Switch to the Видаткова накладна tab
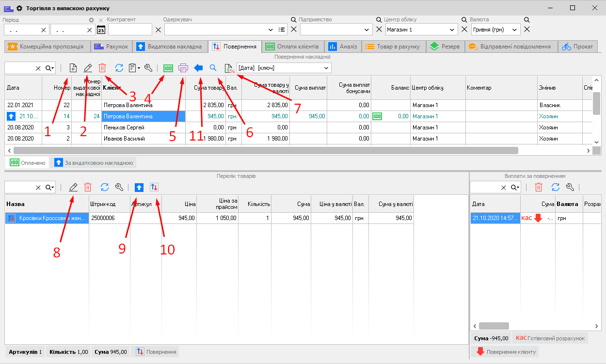 coord(169,47)
